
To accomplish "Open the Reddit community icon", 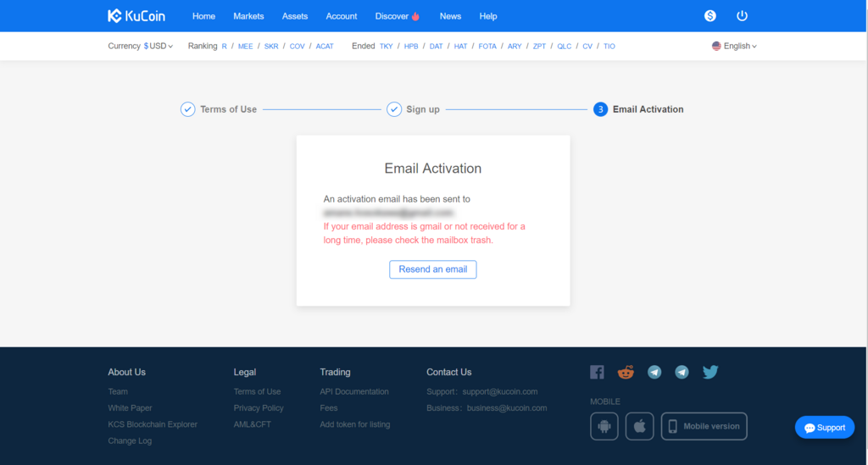I will click(626, 372).
